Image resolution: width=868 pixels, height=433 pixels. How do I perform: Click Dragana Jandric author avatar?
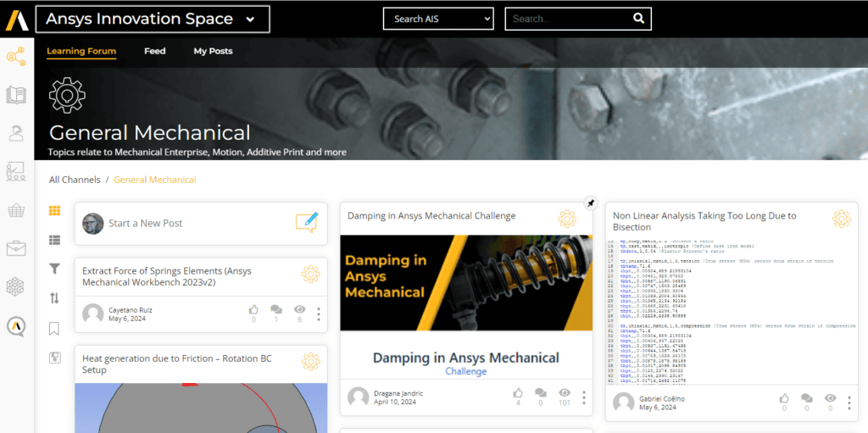pyautogui.click(x=359, y=397)
